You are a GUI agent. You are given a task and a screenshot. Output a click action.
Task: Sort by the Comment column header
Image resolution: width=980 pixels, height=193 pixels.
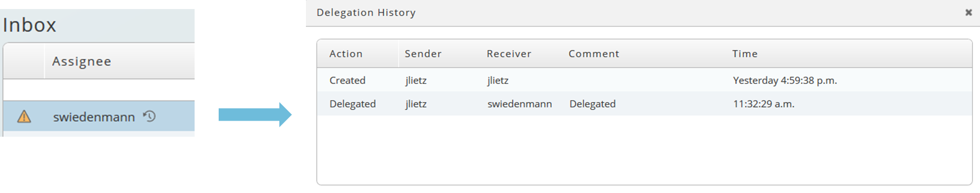pos(593,54)
